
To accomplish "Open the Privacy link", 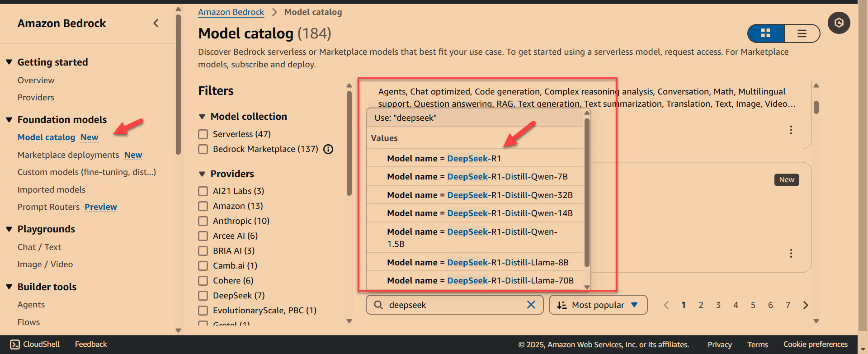I will tap(720, 345).
